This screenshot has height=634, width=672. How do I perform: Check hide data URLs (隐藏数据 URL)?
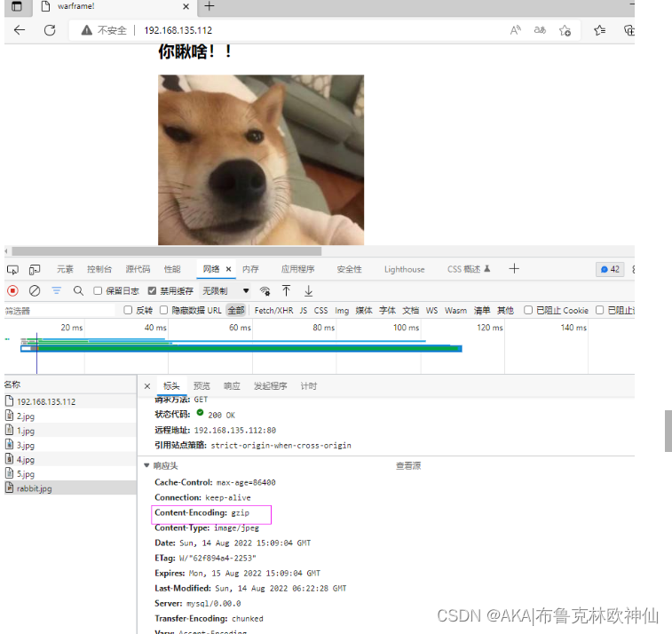pos(163,310)
